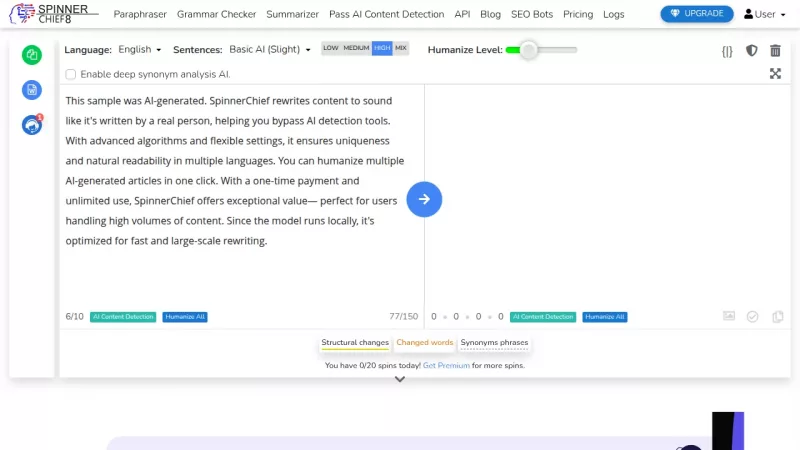Image resolution: width=800 pixels, height=450 pixels.
Task: Expand the chevron below the spins notice
Action: point(400,380)
